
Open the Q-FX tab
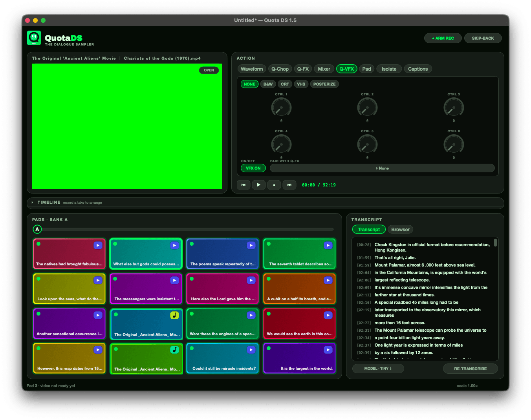tap(303, 69)
